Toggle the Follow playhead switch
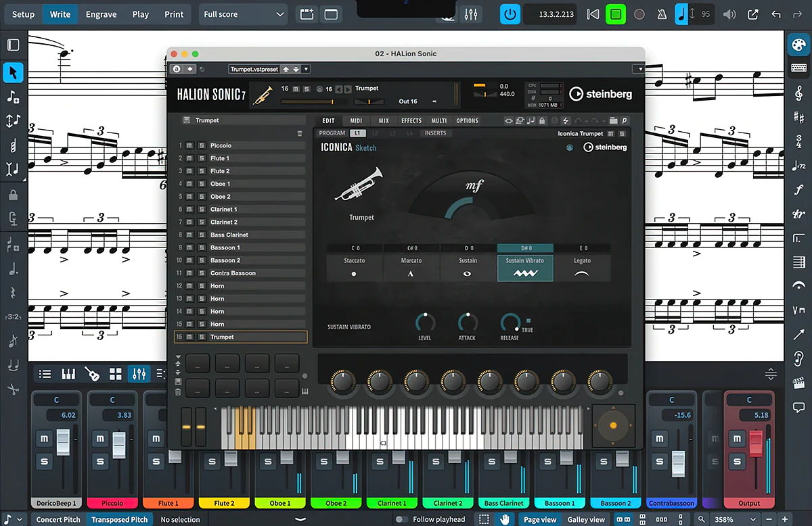The image size is (812, 526). pos(402,519)
